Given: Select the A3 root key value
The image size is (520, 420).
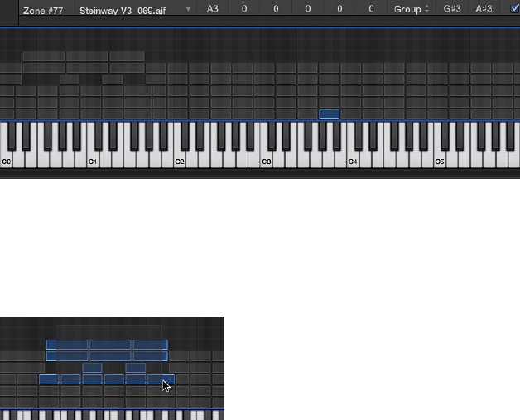Looking at the screenshot, I should coord(213,8).
